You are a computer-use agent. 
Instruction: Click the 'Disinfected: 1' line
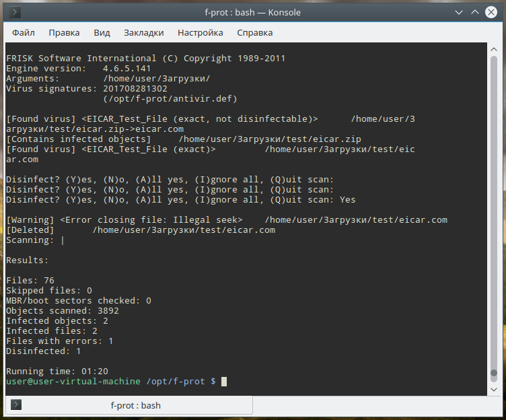[x=44, y=351]
